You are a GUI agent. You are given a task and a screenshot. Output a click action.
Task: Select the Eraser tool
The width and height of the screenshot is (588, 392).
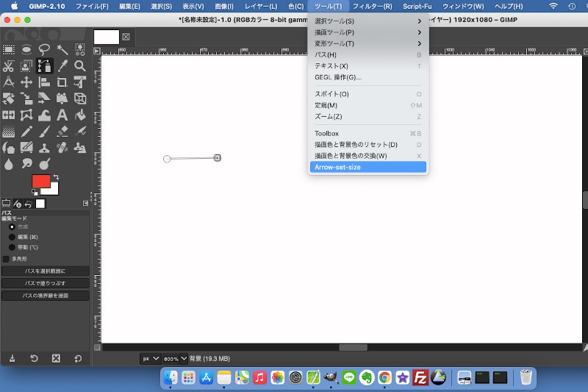(62, 131)
